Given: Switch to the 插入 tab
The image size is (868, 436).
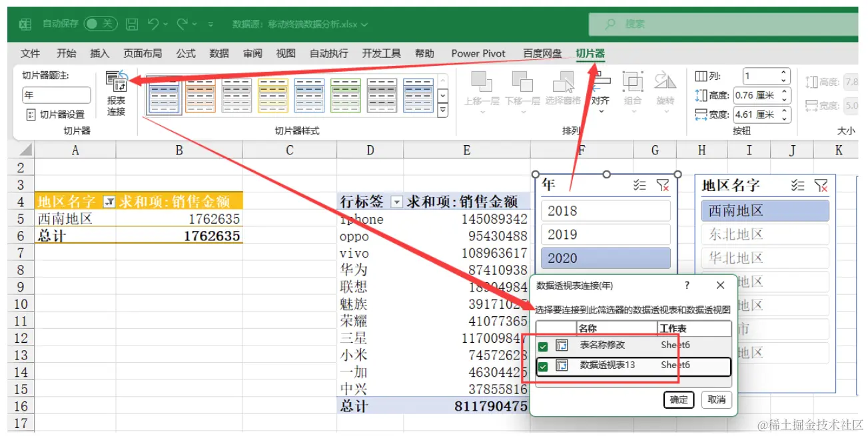Looking at the screenshot, I should (x=100, y=53).
